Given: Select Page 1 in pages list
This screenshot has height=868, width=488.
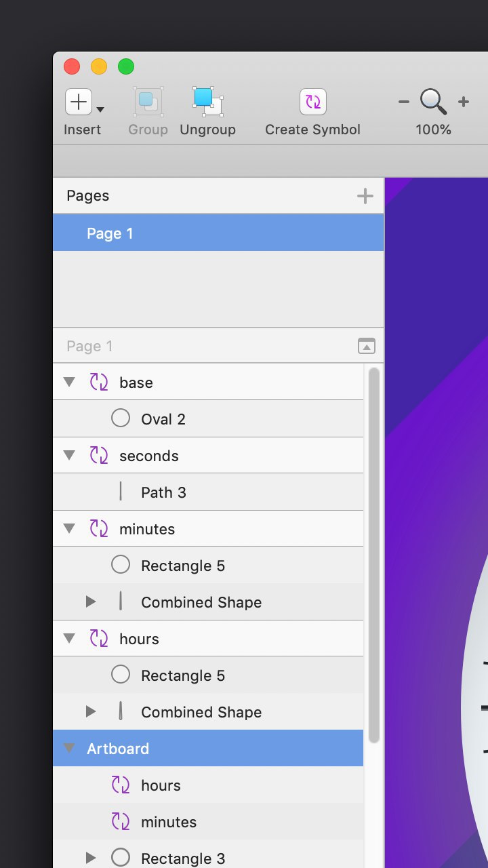Looking at the screenshot, I should click(218, 233).
